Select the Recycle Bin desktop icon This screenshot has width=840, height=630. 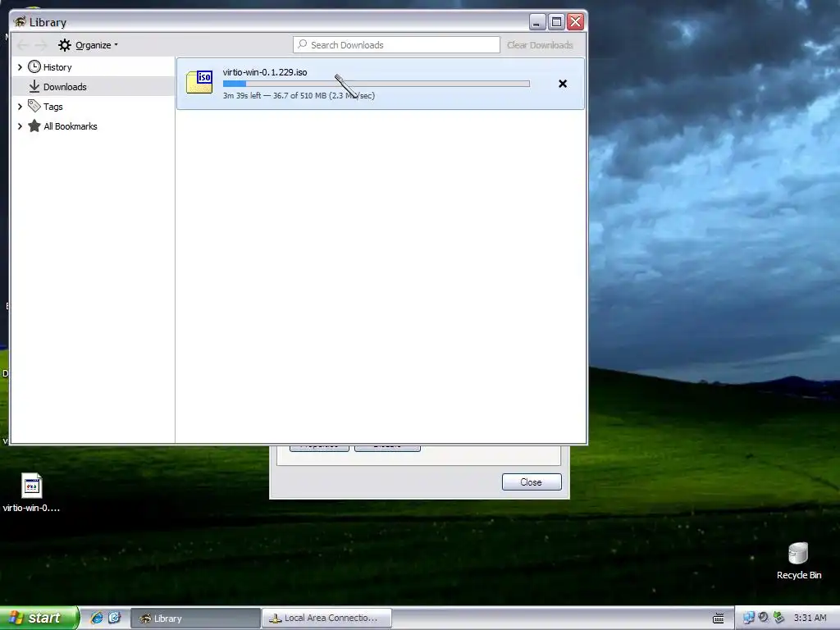(799, 561)
